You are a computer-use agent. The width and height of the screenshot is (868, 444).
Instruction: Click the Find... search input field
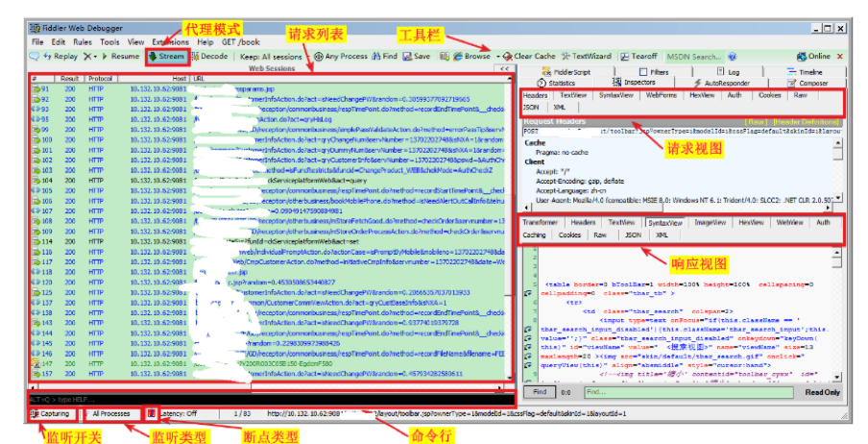pyautogui.click(x=688, y=392)
